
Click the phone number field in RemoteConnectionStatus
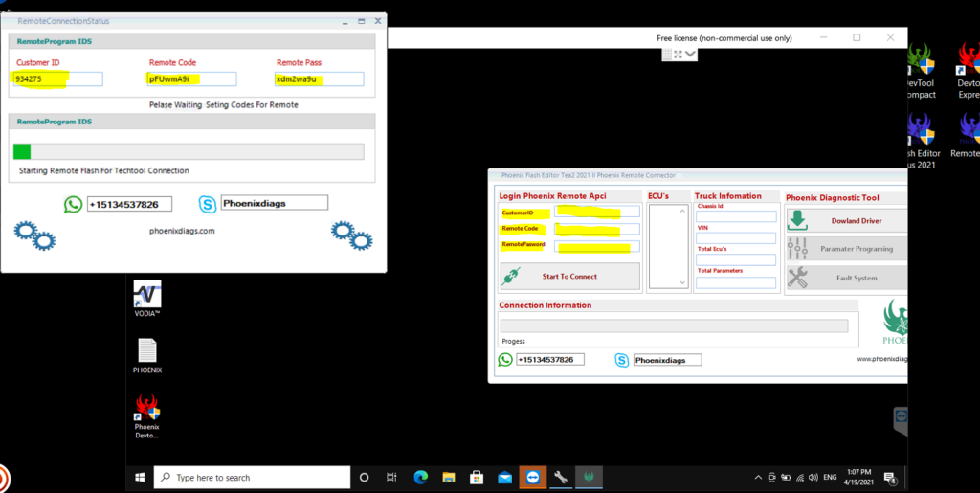(129, 204)
